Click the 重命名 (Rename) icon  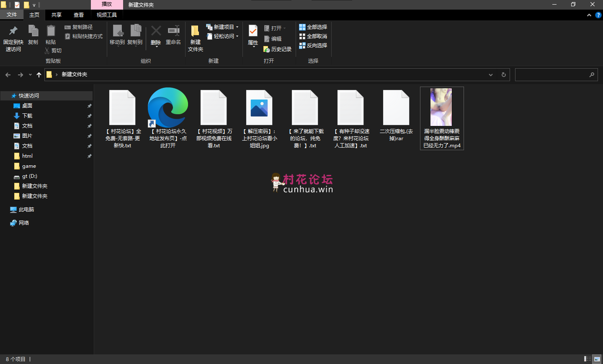[x=173, y=31]
